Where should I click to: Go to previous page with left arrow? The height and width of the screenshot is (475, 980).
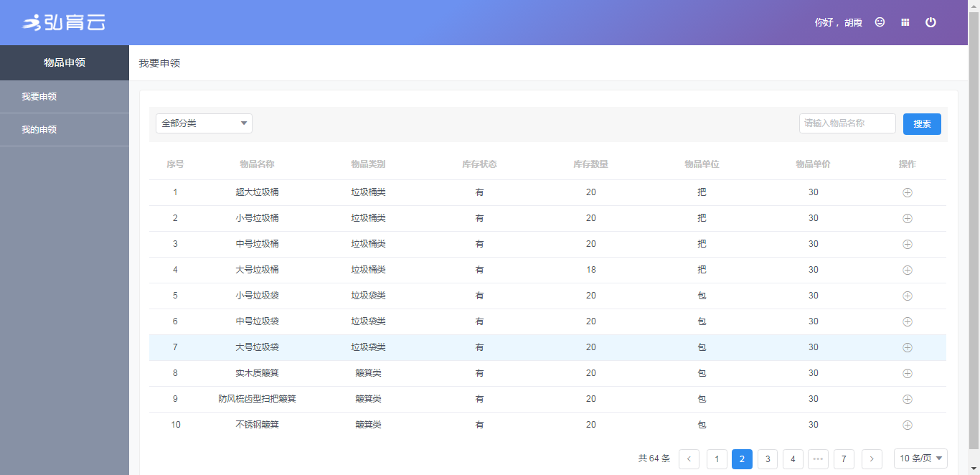[689, 459]
